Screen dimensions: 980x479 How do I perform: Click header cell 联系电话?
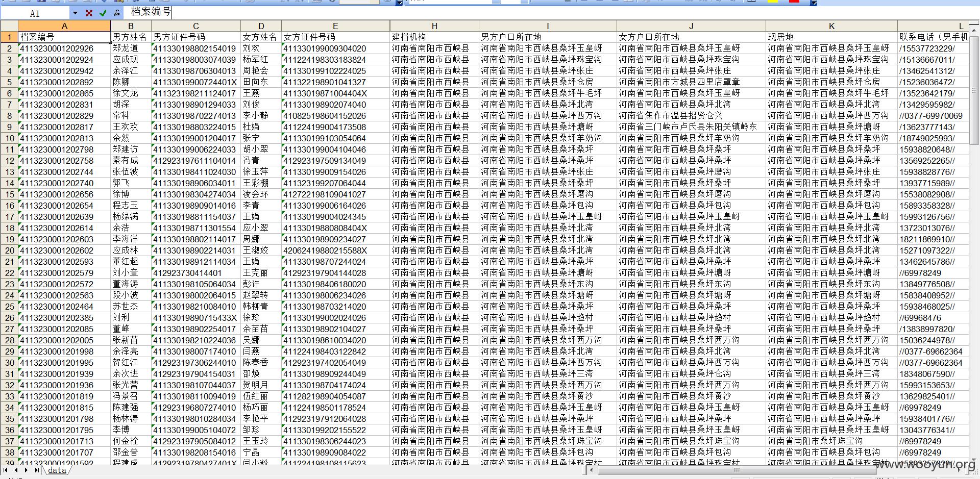pyautogui.click(x=933, y=37)
